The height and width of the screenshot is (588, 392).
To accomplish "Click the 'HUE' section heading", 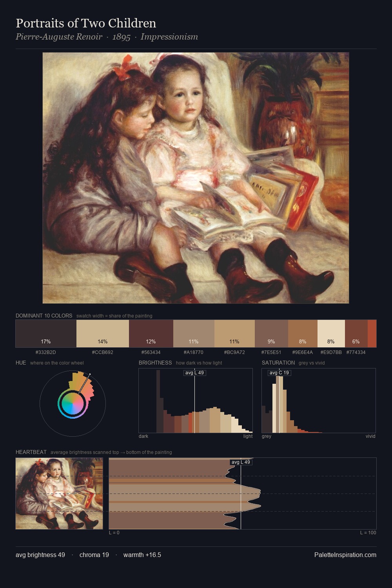I will 21,363.
